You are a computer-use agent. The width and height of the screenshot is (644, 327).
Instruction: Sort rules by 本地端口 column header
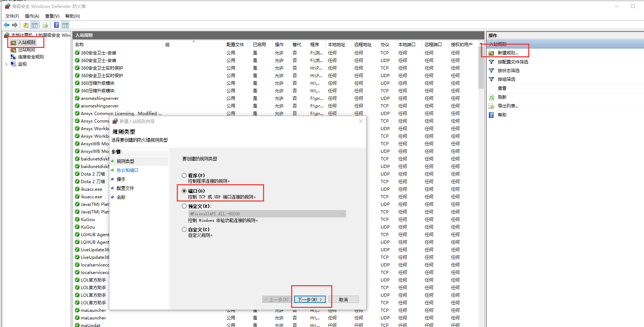pyautogui.click(x=409, y=44)
